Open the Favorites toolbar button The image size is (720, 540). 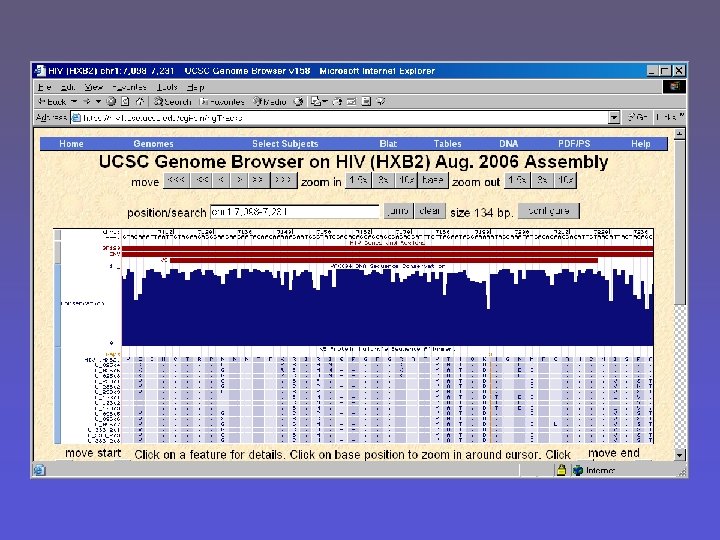(222, 101)
